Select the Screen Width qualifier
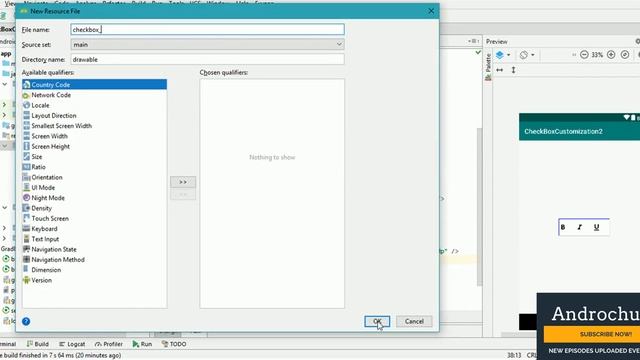The height and width of the screenshot is (360, 640). [x=94, y=136]
